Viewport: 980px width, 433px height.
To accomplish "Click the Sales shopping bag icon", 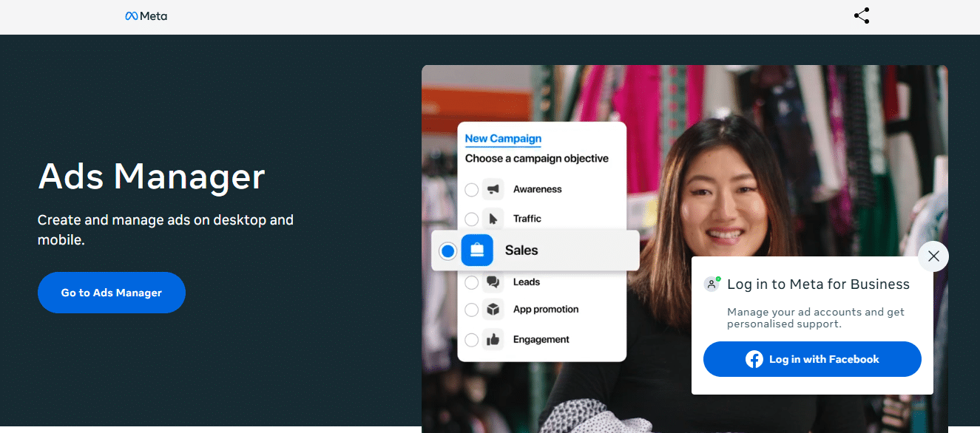I will [477, 250].
